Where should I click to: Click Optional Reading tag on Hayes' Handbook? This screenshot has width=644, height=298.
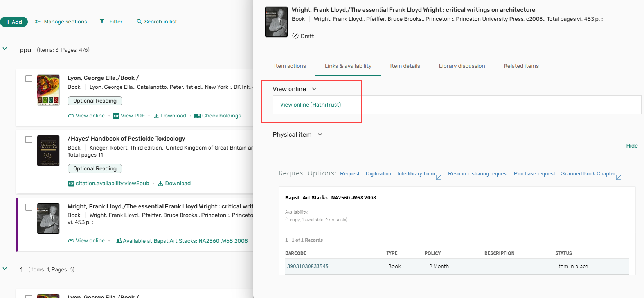(95, 168)
